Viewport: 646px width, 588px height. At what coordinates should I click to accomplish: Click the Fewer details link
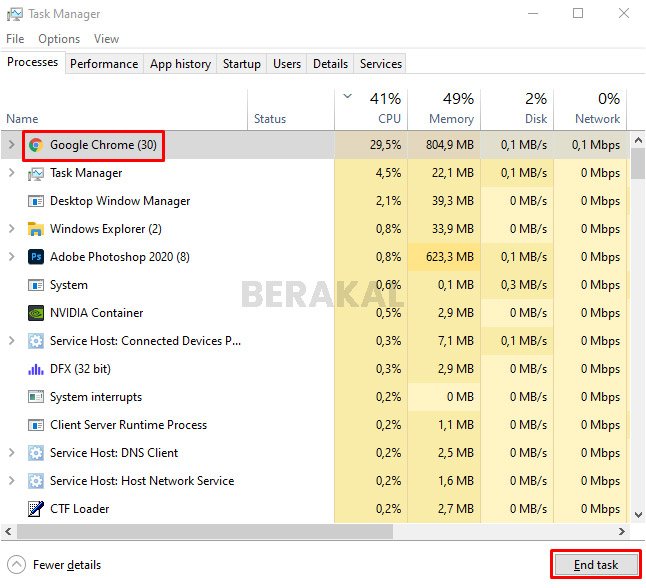coord(67,565)
